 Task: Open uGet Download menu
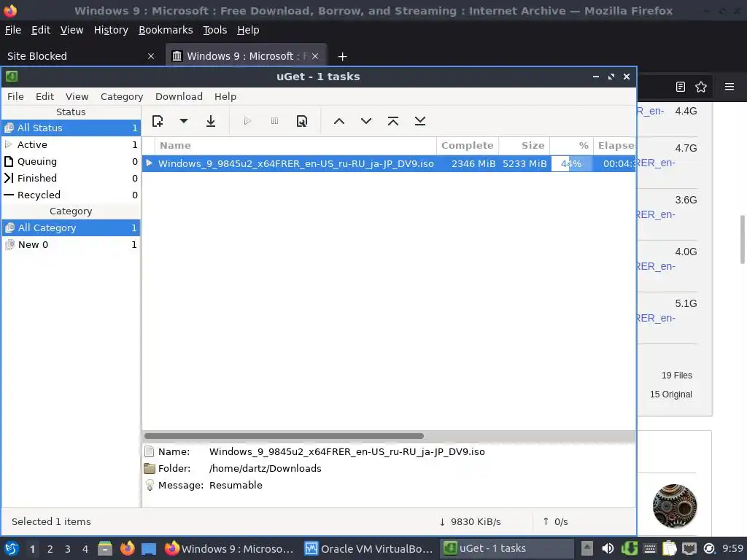(179, 96)
